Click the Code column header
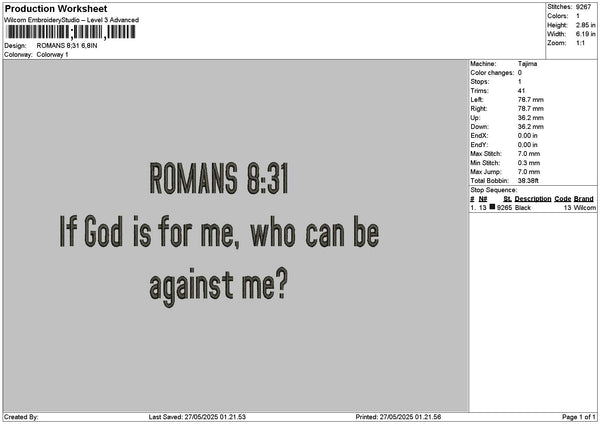 click(562, 199)
